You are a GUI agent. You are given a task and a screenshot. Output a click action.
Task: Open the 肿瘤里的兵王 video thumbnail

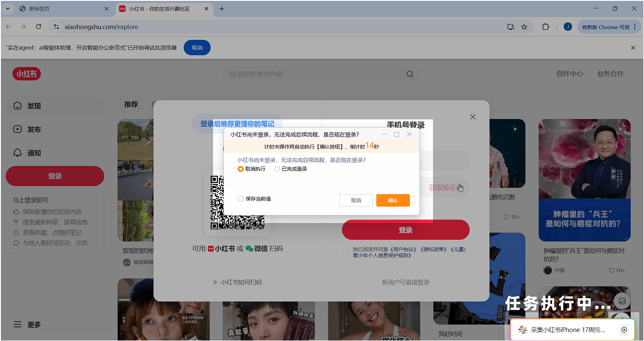(584, 180)
